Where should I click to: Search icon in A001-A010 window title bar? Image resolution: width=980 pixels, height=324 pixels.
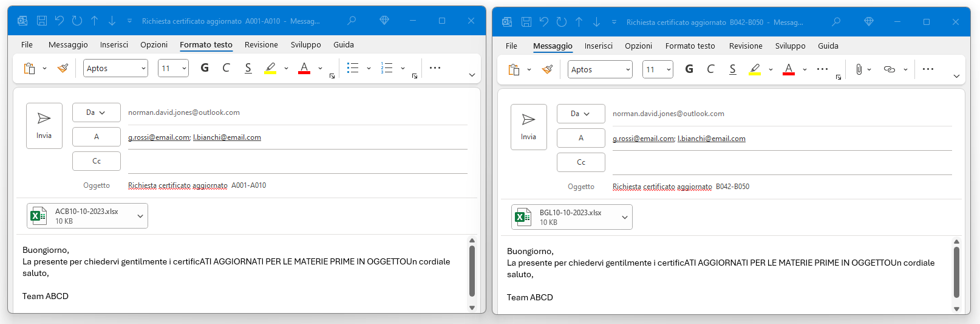(352, 21)
